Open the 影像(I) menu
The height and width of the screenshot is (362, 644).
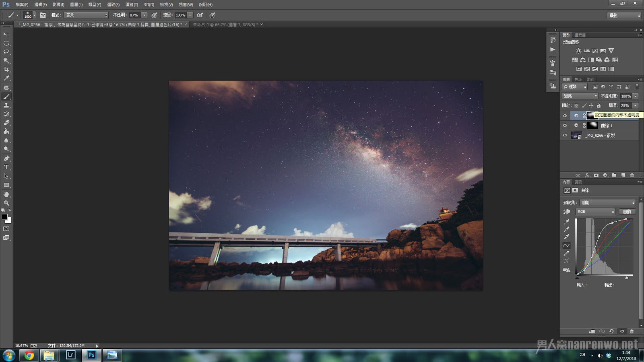tap(58, 5)
